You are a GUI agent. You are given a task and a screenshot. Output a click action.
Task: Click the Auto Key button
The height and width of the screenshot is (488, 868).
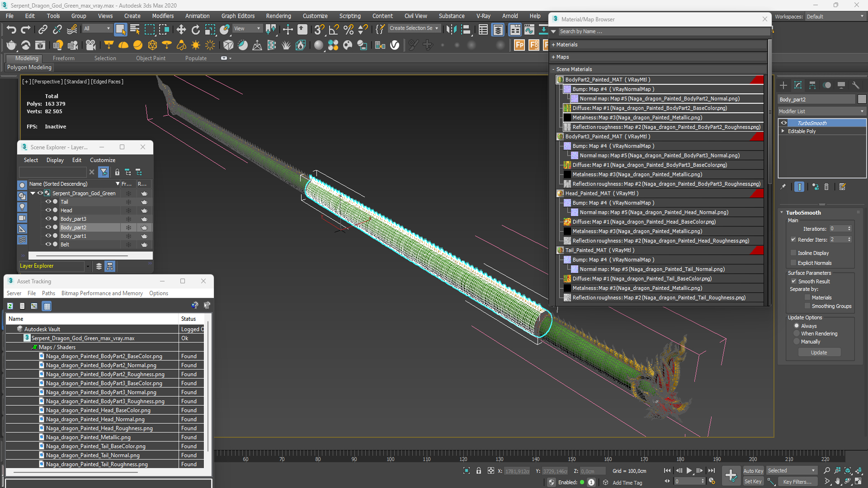(753, 471)
